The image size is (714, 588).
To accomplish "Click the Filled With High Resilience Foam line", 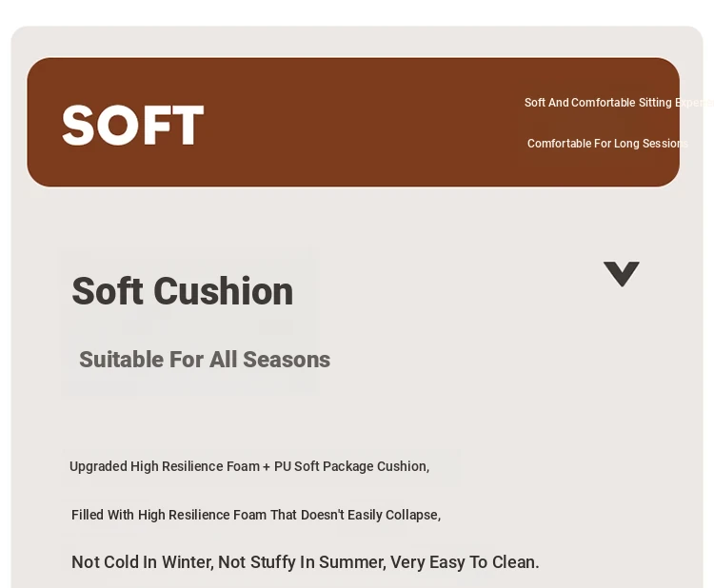I will point(256,515).
